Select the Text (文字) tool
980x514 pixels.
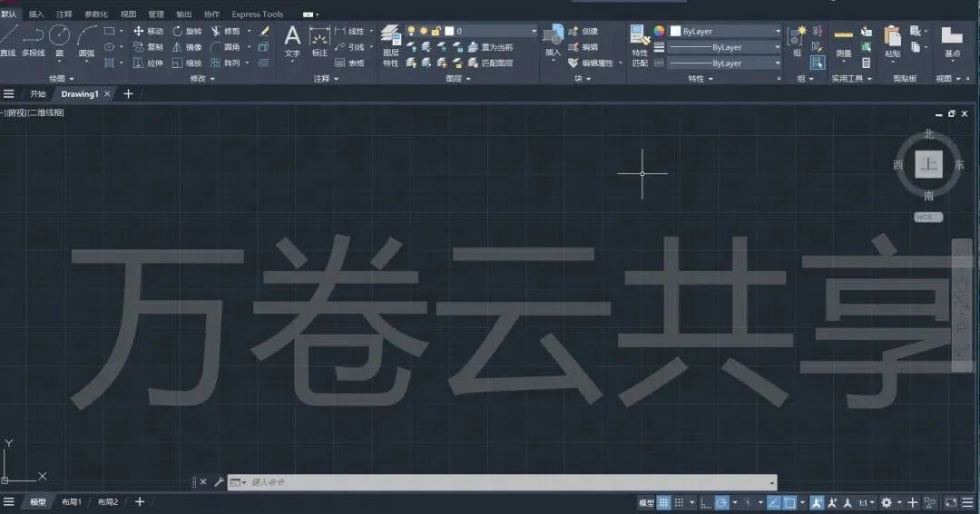(292, 41)
